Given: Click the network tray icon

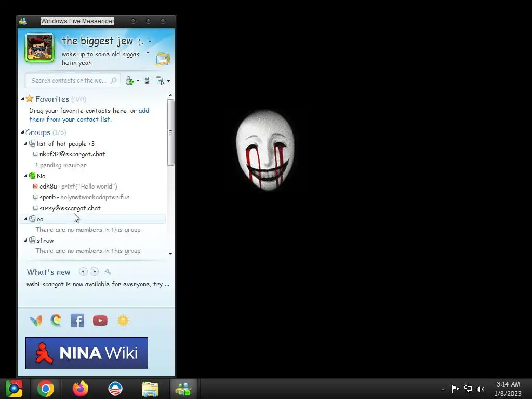Looking at the screenshot, I should 468,389.
